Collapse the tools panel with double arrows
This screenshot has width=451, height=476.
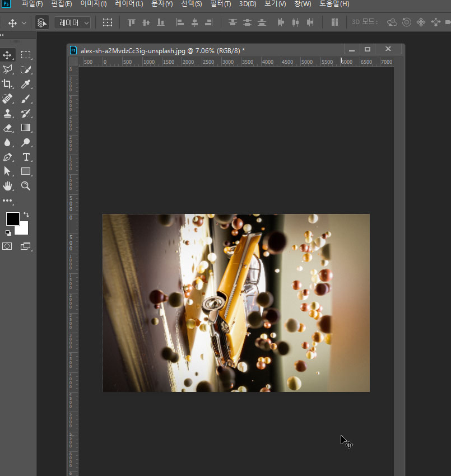pos(2,35)
